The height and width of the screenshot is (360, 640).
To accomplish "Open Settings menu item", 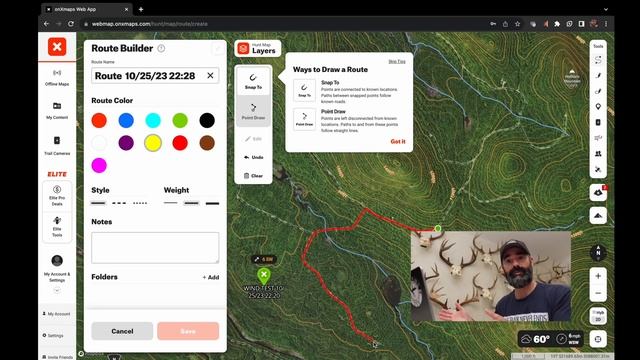I will 53,336.
